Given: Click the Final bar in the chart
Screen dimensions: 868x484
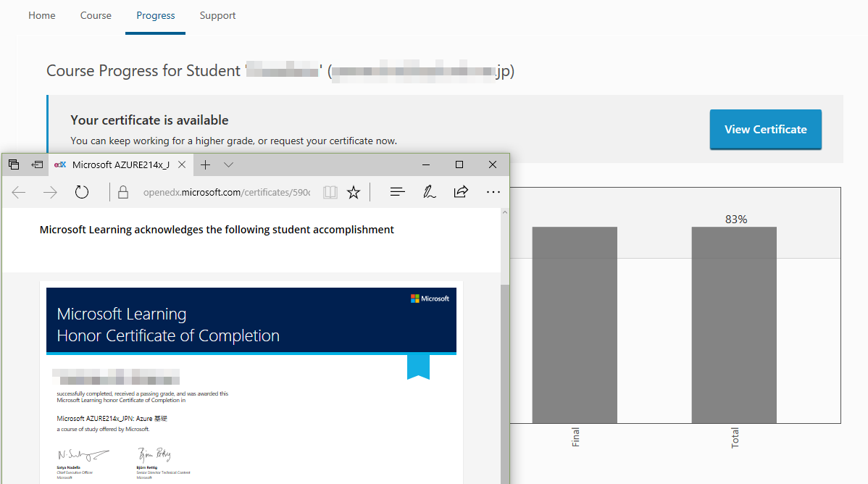Looking at the screenshot, I should coord(575,325).
